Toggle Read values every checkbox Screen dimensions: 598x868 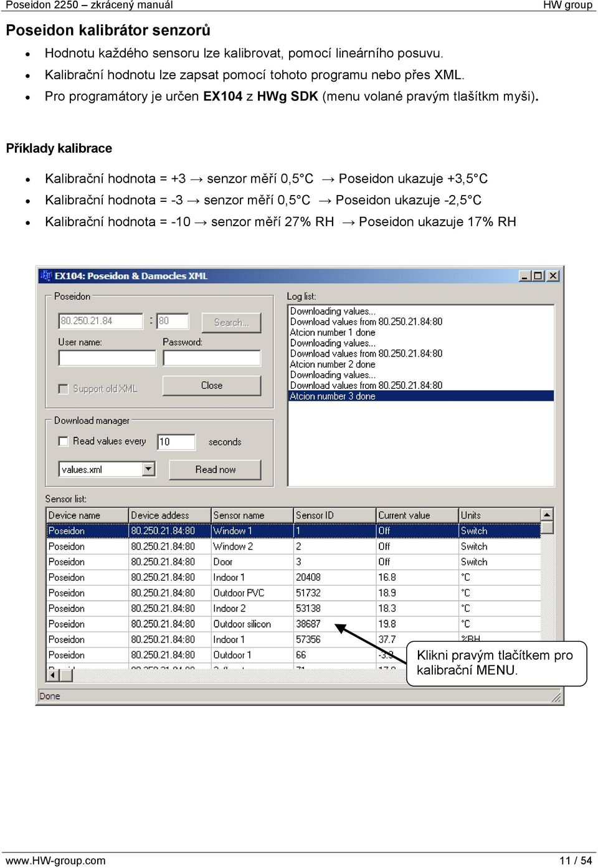click(63, 441)
